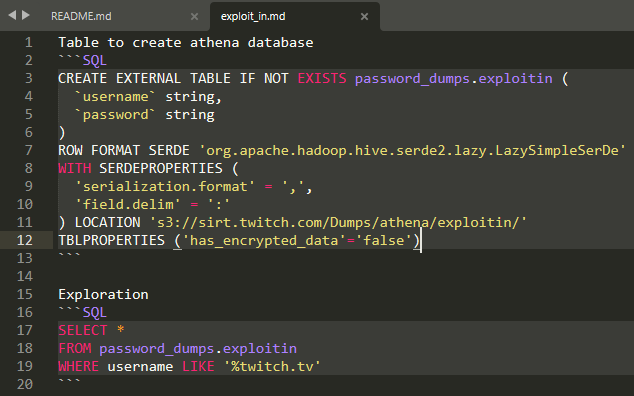Close the README.md tab

(x=194, y=16)
